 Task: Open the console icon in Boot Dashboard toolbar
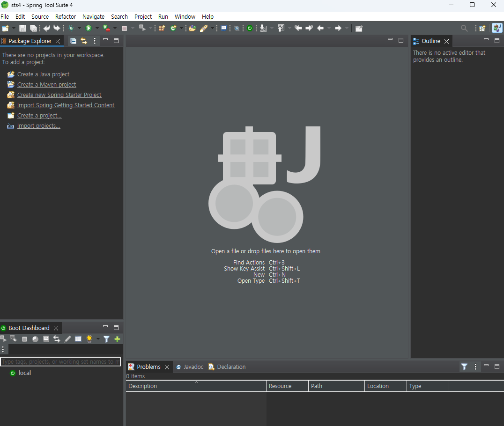45,338
